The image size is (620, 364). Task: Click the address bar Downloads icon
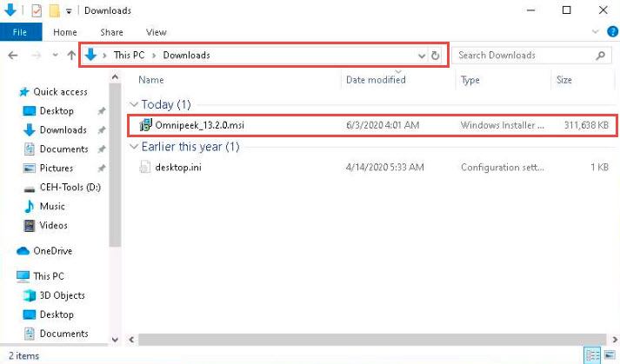(x=91, y=55)
